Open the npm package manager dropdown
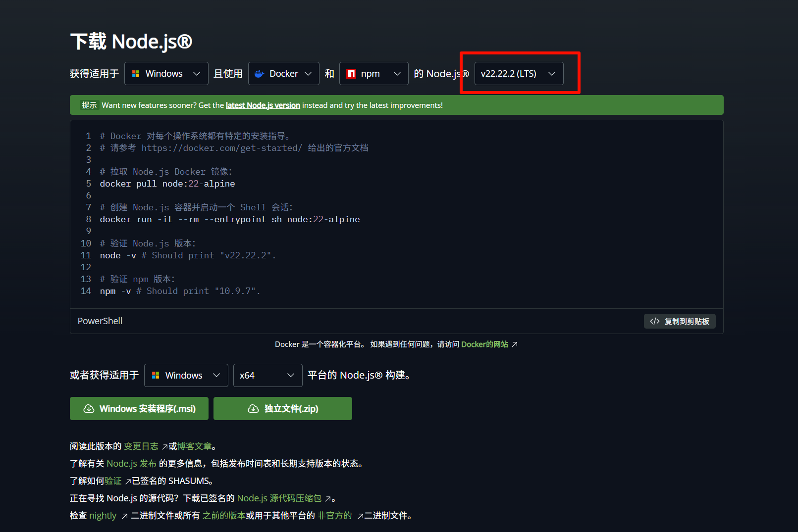The height and width of the screenshot is (532, 798). [373, 74]
